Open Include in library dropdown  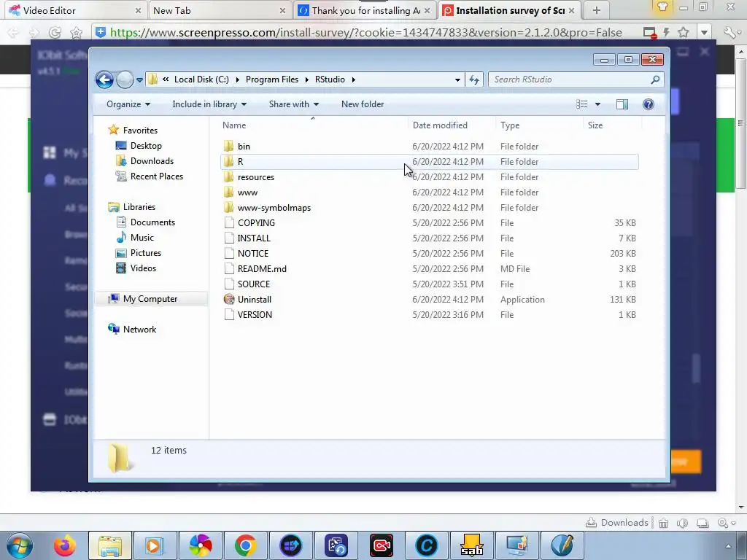point(209,104)
